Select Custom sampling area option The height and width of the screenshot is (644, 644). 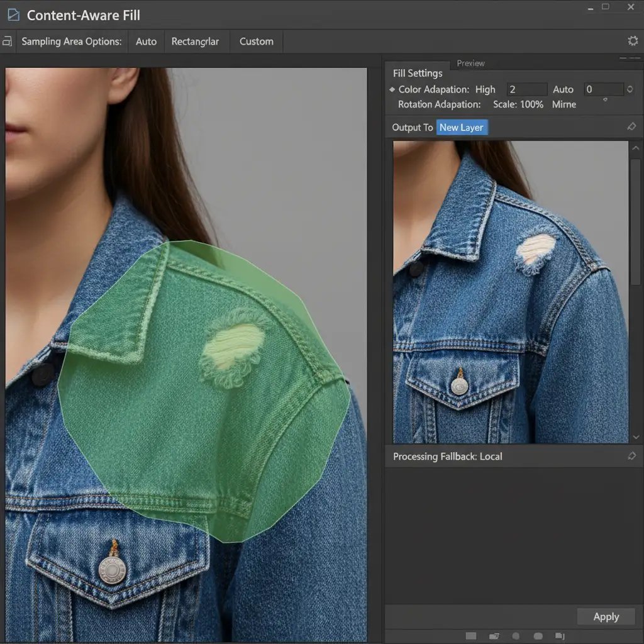pyautogui.click(x=256, y=42)
